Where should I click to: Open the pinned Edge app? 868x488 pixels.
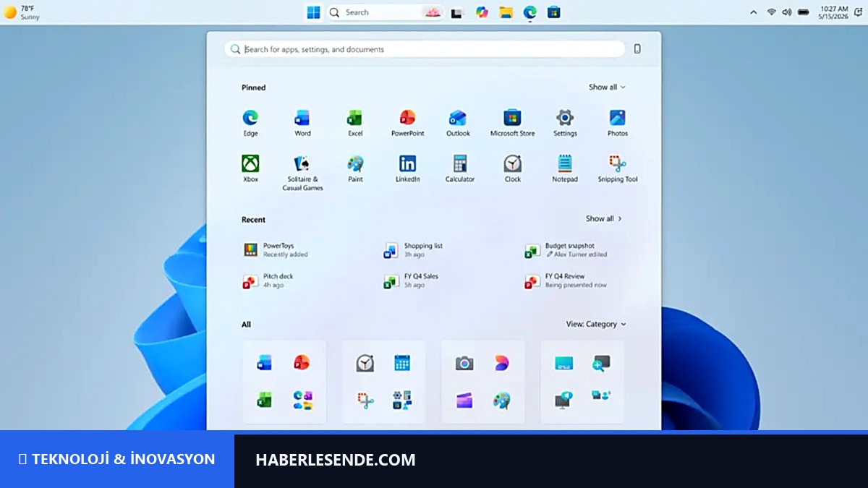tap(250, 122)
